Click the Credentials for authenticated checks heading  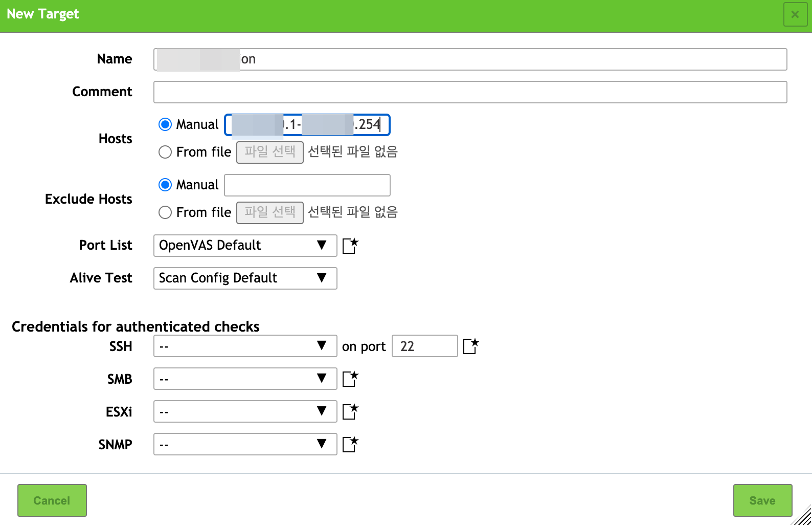(136, 326)
